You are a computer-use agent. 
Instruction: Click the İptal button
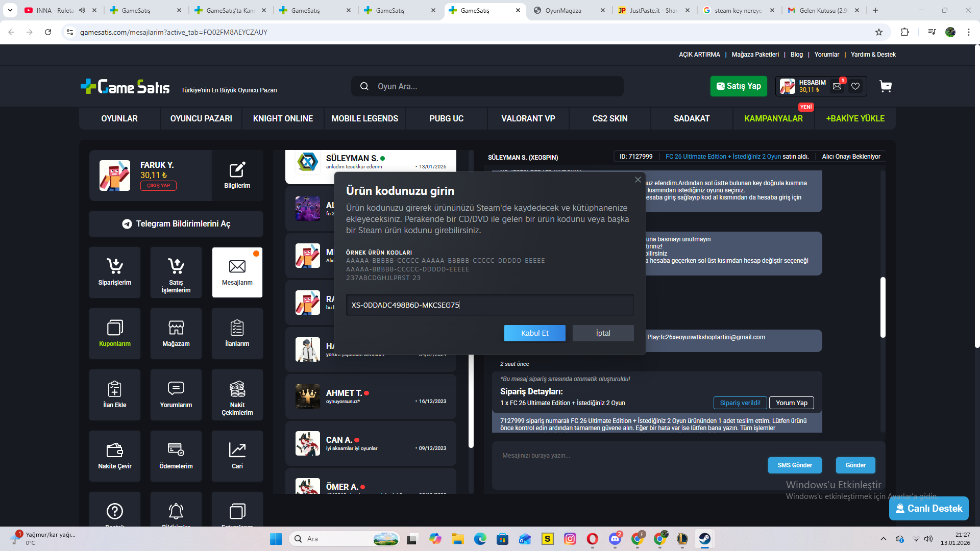tap(603, 333)
